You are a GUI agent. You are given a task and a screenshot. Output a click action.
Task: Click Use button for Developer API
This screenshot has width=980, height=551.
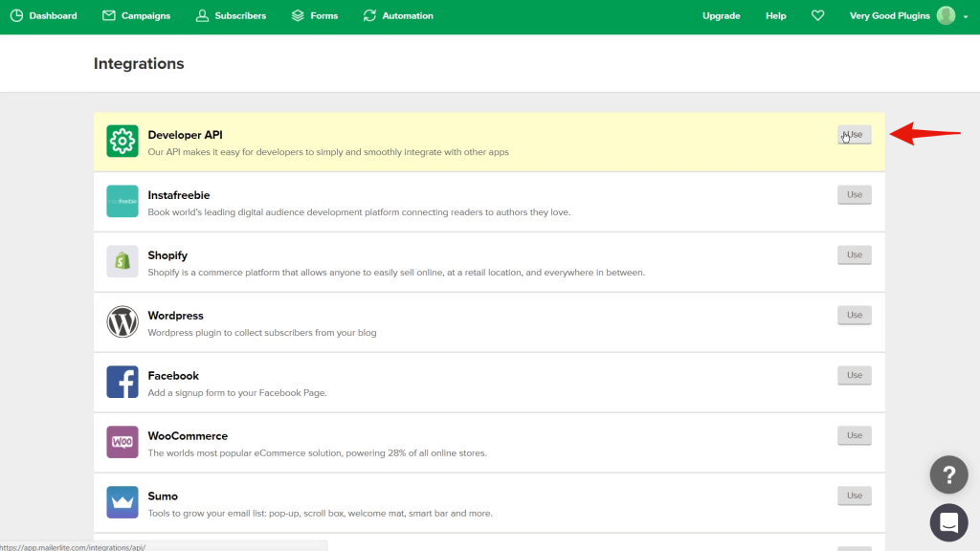point(855,134)
